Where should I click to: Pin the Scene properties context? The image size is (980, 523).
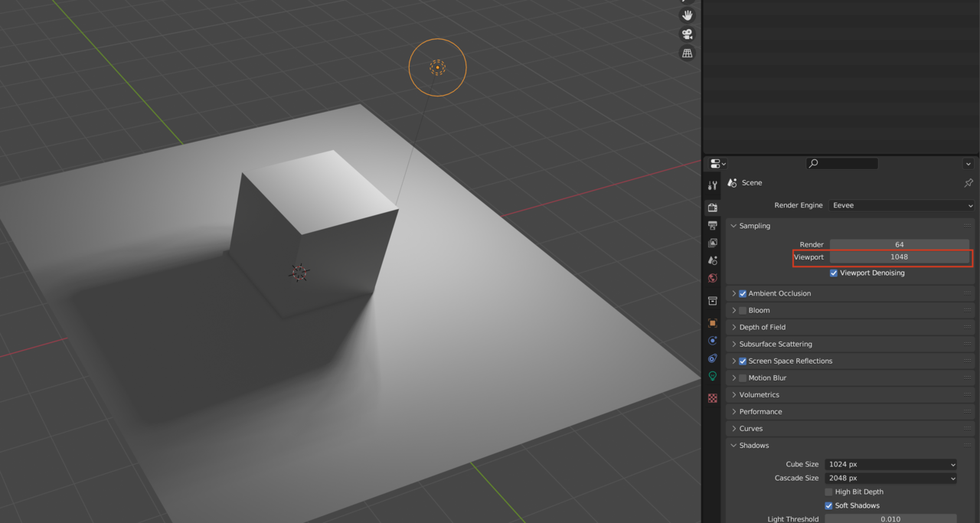[x=969, y=183]
